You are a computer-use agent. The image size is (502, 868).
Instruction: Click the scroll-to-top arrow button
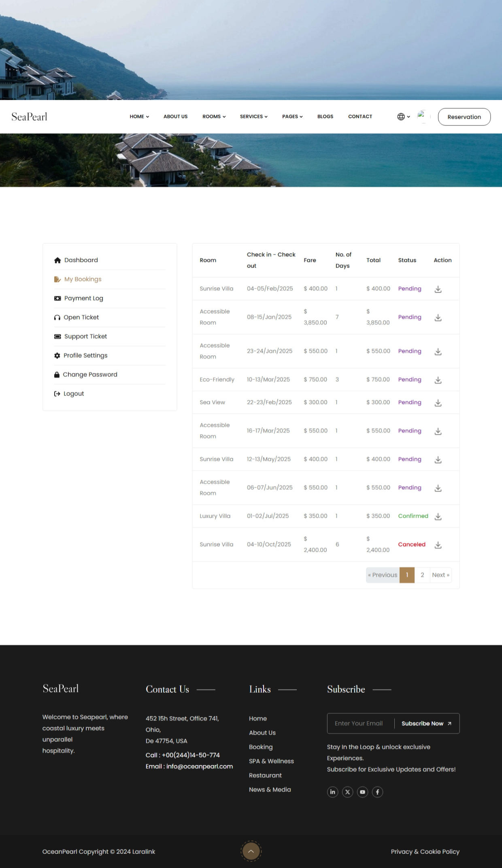pos(251,851)
